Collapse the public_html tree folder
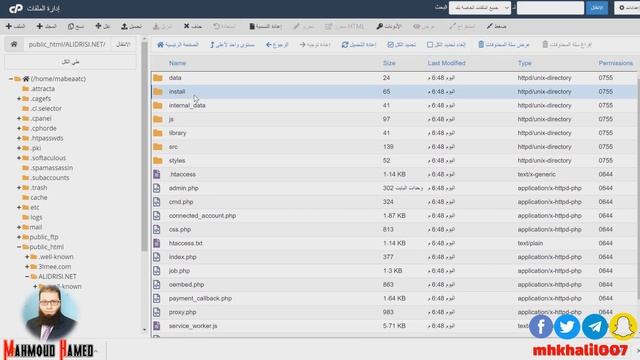The width and height of the screenshot is (640, 360). point(19,247)
